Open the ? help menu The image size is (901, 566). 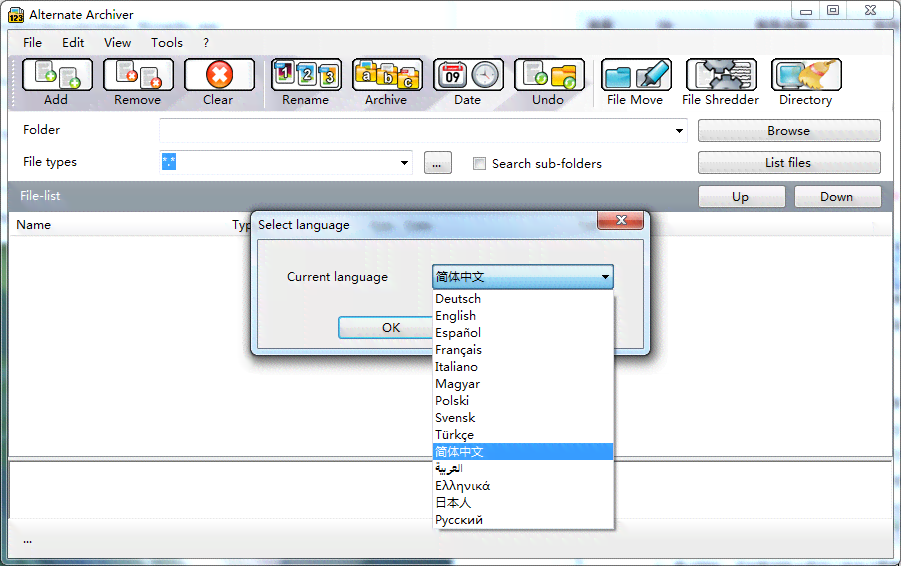(206, 43)
